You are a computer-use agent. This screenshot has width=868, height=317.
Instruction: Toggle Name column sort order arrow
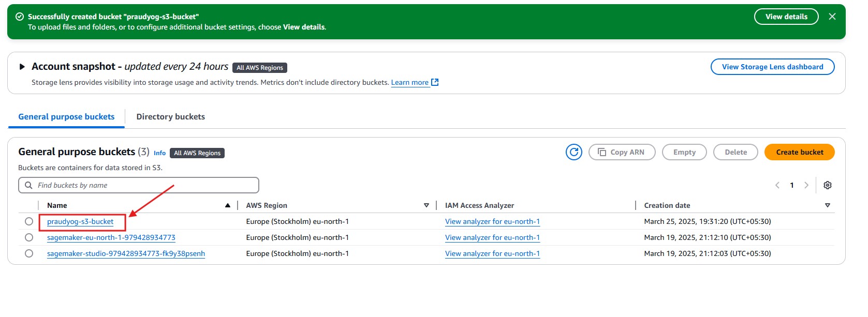[227, 205]
